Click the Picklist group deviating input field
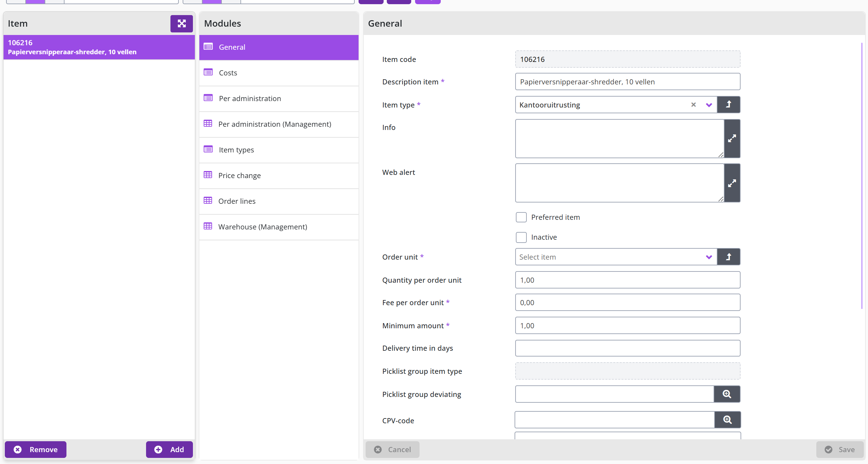 pyautogui.click(x=615, y=394)
